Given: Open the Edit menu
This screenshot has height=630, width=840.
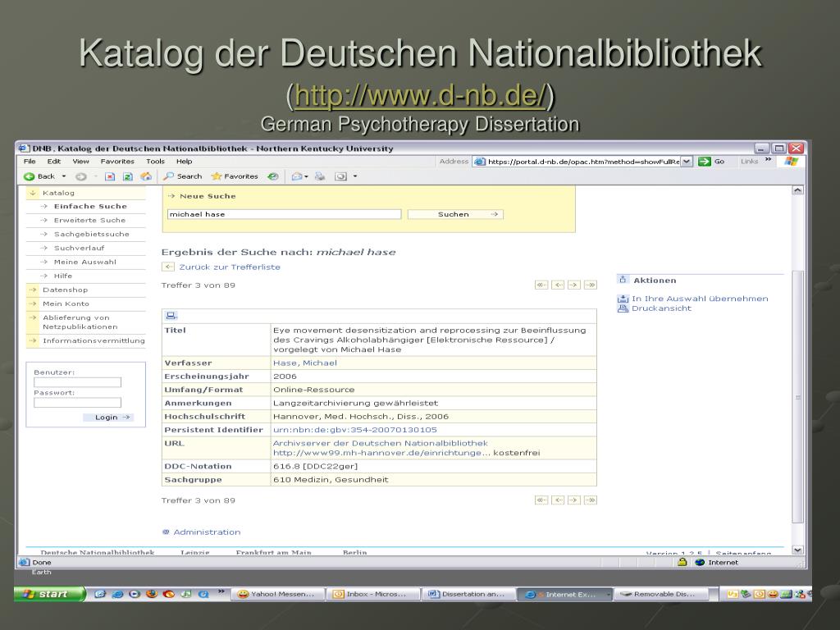Looking at the screenshot, I should pyautogui.click(x=53, y=162).
